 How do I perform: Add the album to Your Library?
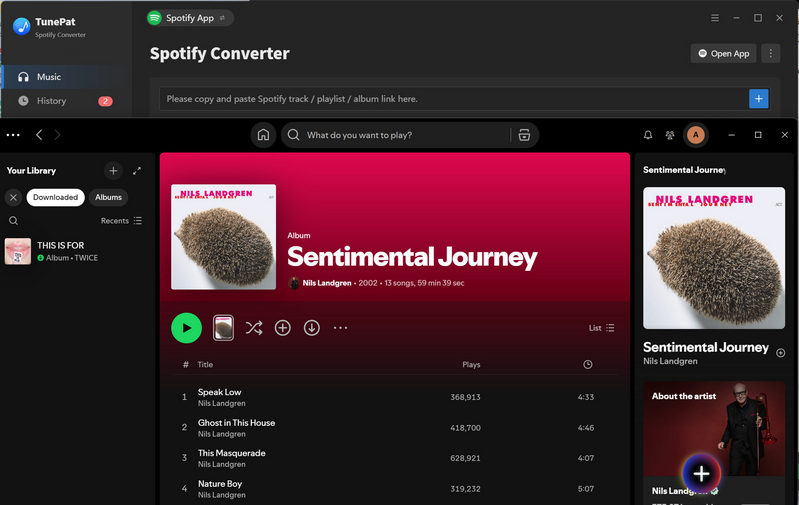(283, 328)
